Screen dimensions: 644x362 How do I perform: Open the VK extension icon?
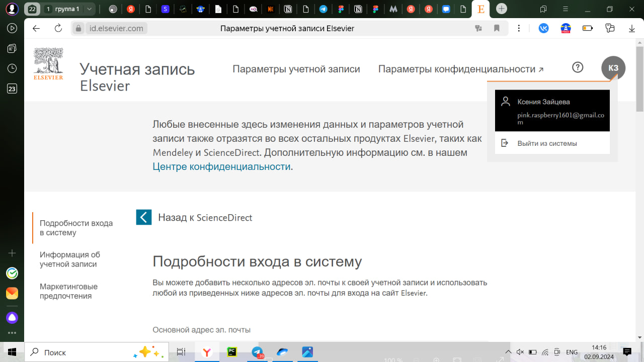pos(544,29)
